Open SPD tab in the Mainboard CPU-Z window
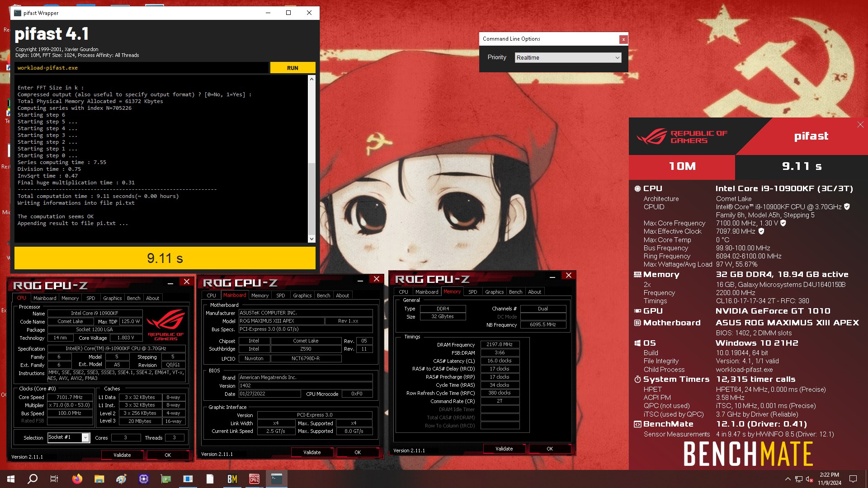The image size is (868, 488). pyautogui.click(x=281, y=296)
